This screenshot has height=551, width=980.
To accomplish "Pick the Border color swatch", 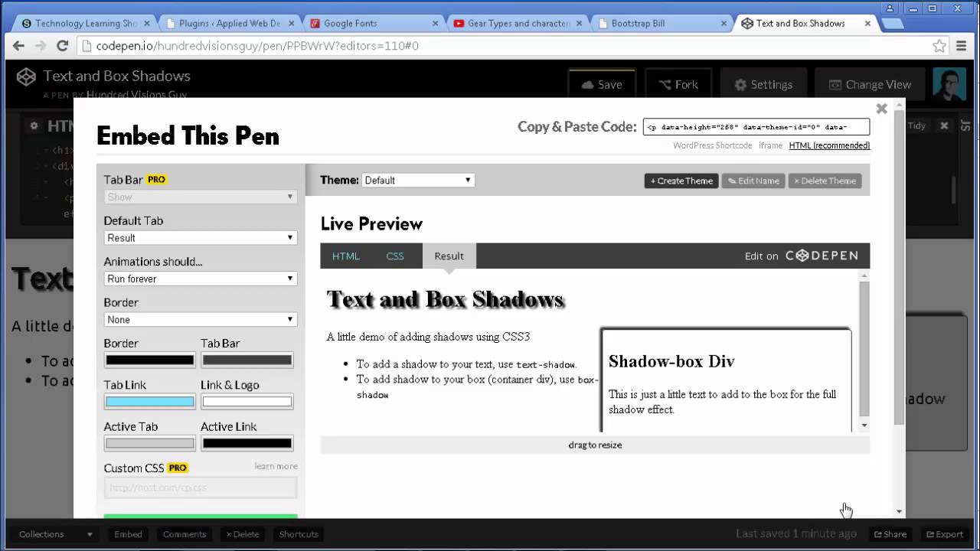I will click(150, 360).
